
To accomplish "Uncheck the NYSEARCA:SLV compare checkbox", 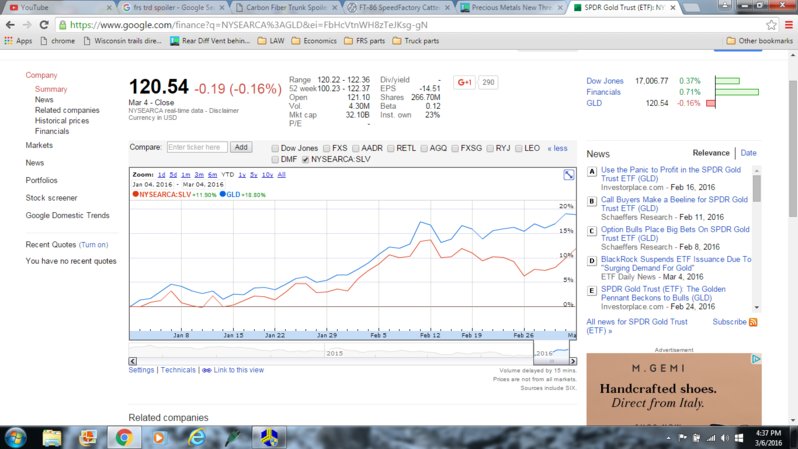I will [305, 159].
